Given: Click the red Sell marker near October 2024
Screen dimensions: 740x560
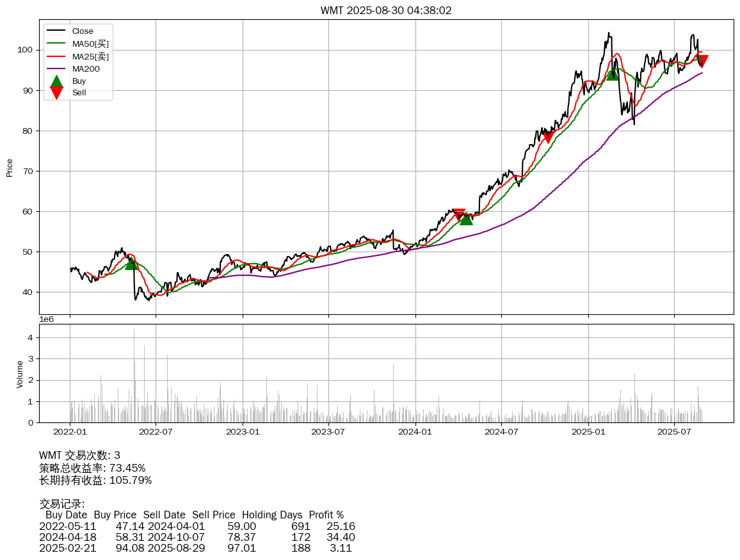Looking at the screenshot, I should tap(547, 137).
